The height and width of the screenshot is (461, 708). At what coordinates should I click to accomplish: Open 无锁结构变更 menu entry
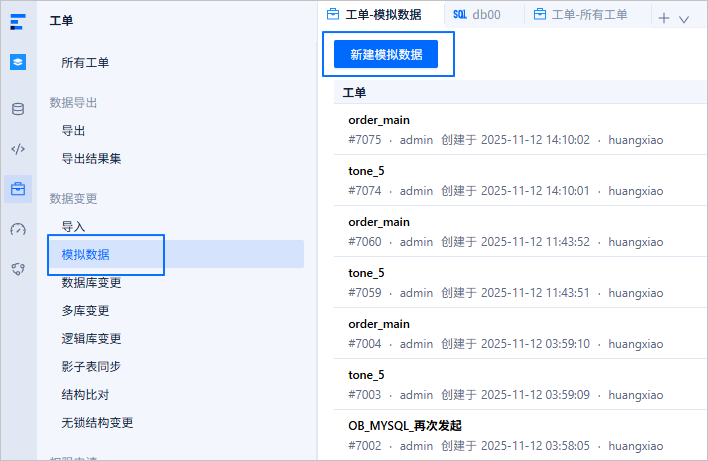tap(97, 423)
